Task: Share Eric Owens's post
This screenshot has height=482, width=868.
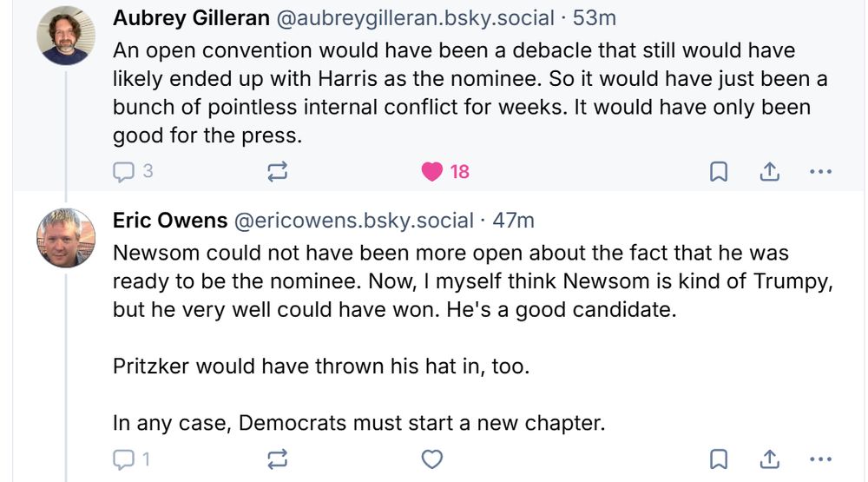Action: click(x=769, y=458)
